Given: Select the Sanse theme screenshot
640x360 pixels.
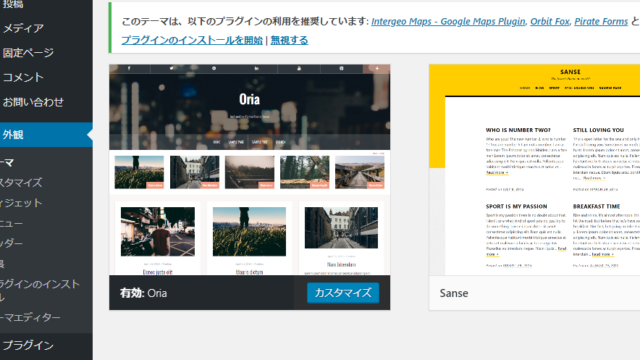Looking at the screenshot, I should click(534, 170).
